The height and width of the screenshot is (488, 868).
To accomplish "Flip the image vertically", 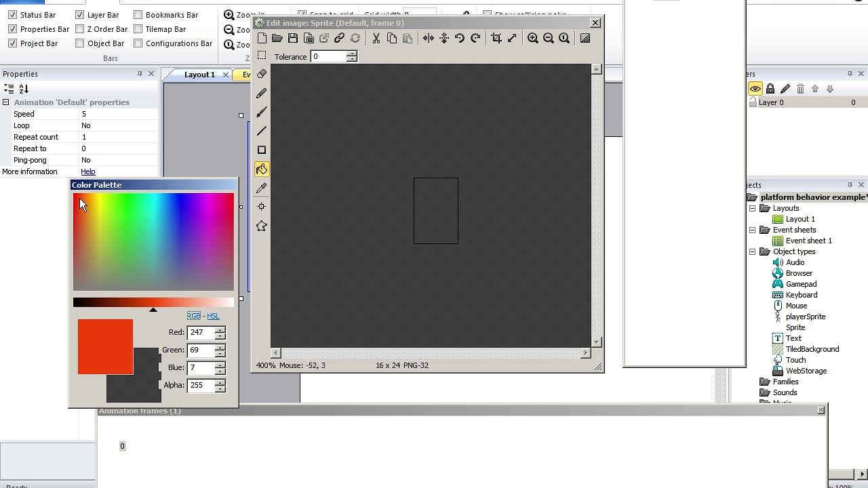I will (444, 39).
